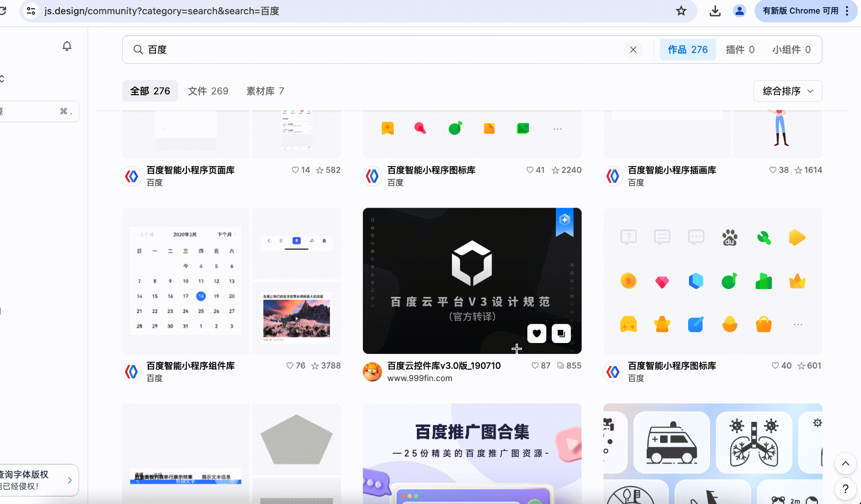Image resolution: width=861 pixels, height=504 pixels.
Task: Click the ⌘. shortcut search box in sidebar
Action: (39, 112)
